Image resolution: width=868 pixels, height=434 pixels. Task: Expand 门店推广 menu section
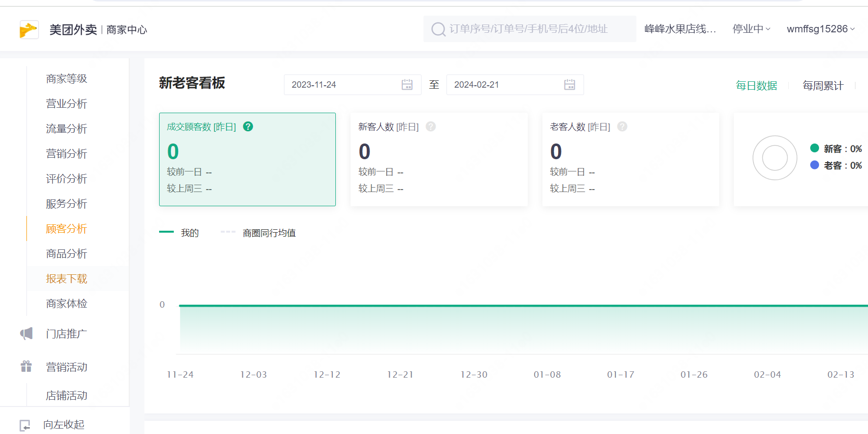[67, 334]
